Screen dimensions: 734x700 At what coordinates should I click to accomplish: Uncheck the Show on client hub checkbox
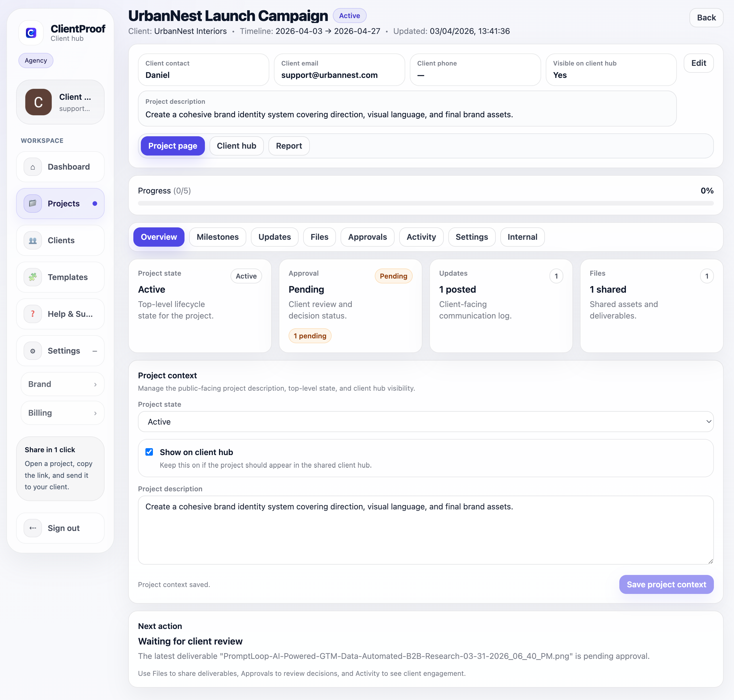pos(149,452)
